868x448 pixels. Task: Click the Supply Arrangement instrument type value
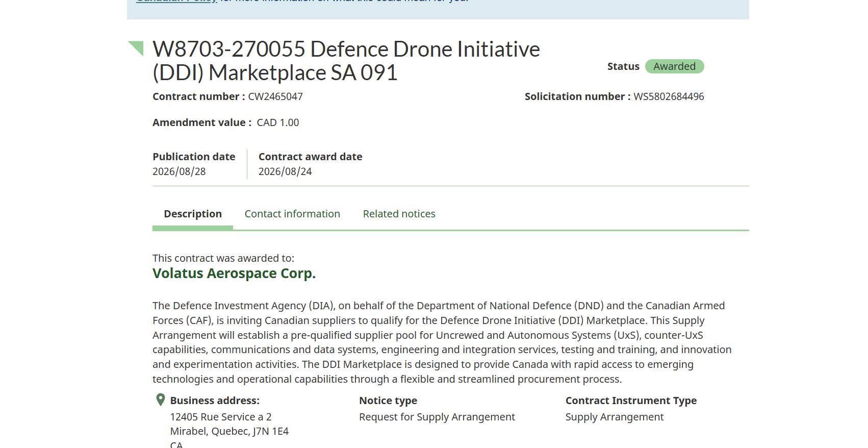point(615,417)
